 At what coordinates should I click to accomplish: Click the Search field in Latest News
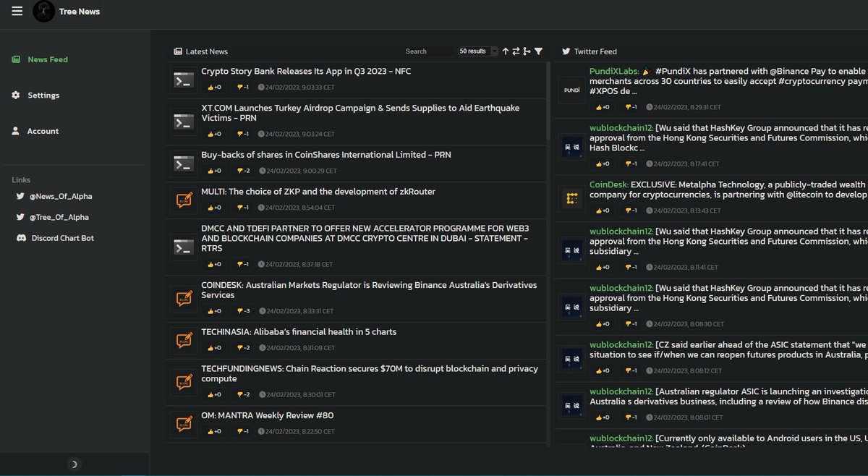coord(428,51)
